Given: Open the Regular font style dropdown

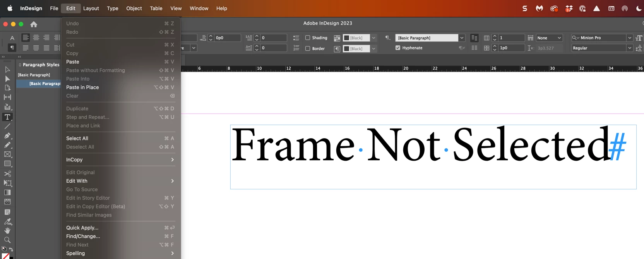Looking at the screenshot, I should click(630, 48).
